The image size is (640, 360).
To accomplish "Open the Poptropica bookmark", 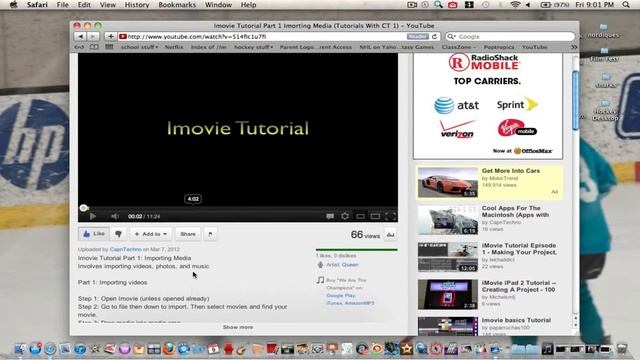I will pyautogui.click(x=499, y=47).
